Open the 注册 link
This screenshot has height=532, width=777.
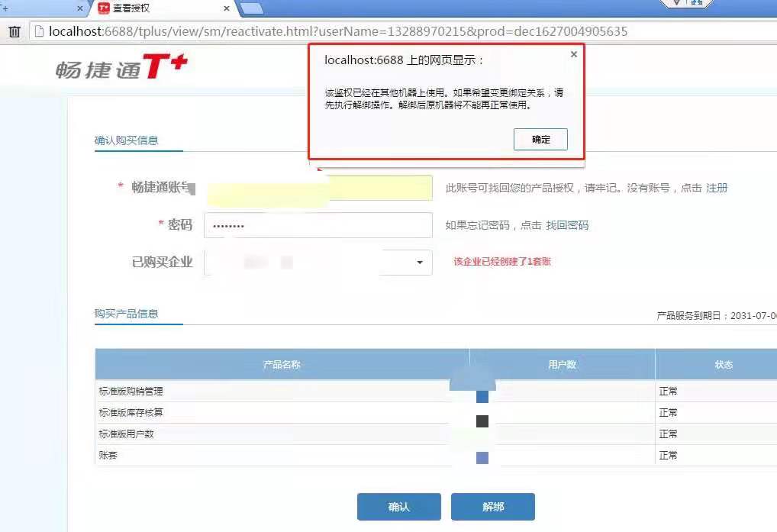[717, 188]
